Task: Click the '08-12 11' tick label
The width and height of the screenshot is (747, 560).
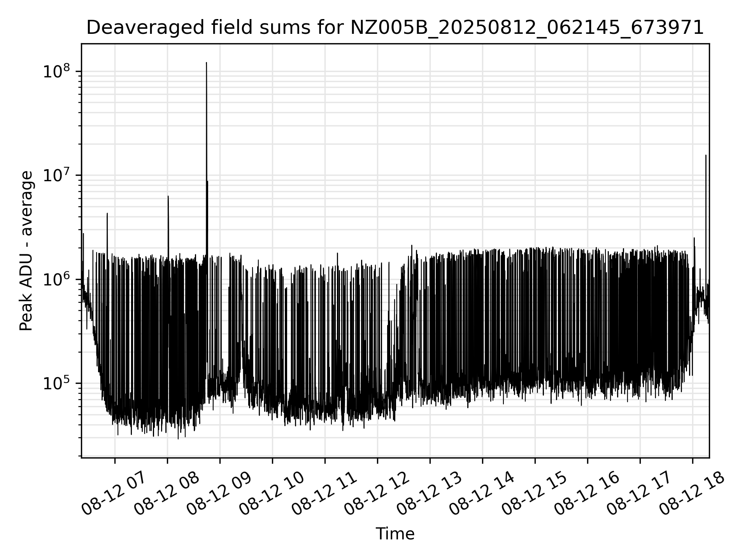Action: 324,493
